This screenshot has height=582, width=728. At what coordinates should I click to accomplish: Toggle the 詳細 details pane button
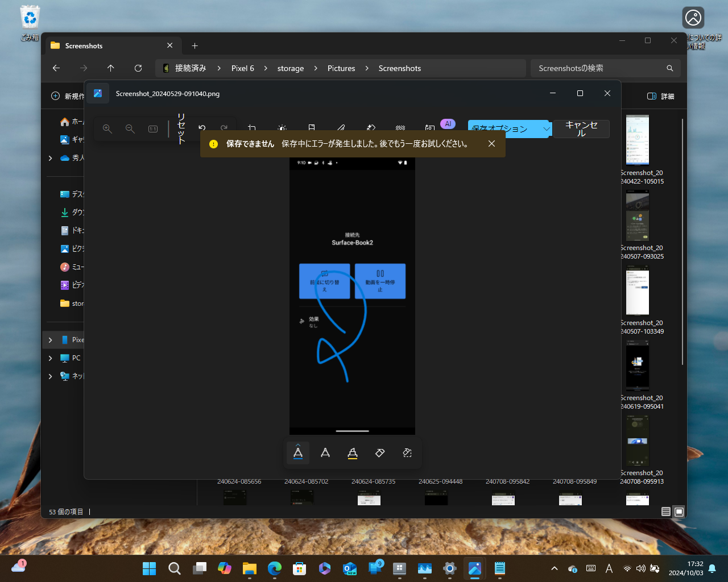point(661,97)
